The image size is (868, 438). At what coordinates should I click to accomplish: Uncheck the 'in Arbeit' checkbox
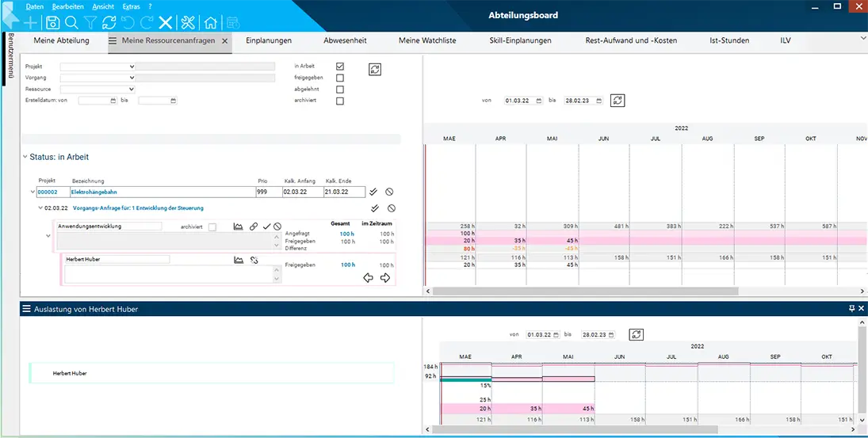point(340,67)
